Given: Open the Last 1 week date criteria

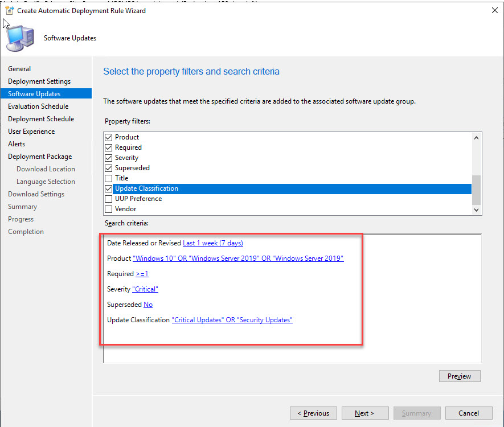Looking at the screenshot, I should tap(212, 243).
